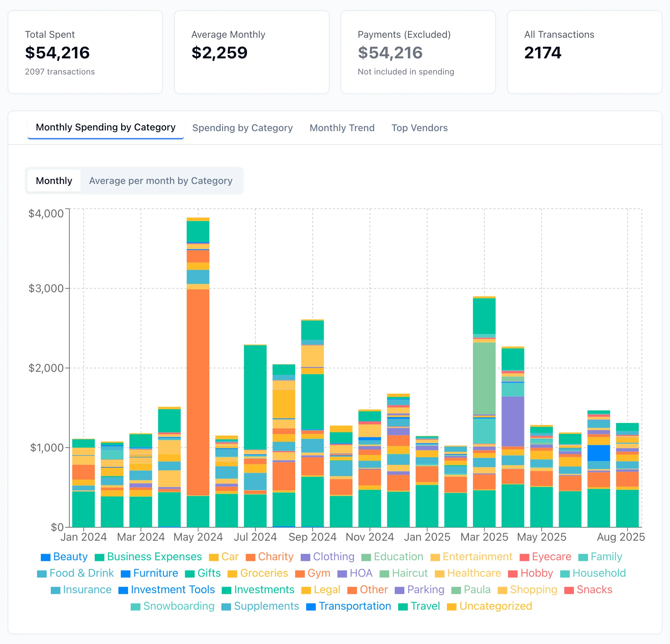Hide the Education legend series

392,556
